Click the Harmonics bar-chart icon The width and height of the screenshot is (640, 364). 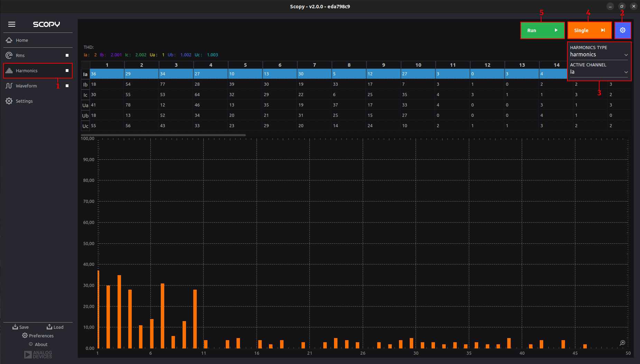(x=9, y=71)
